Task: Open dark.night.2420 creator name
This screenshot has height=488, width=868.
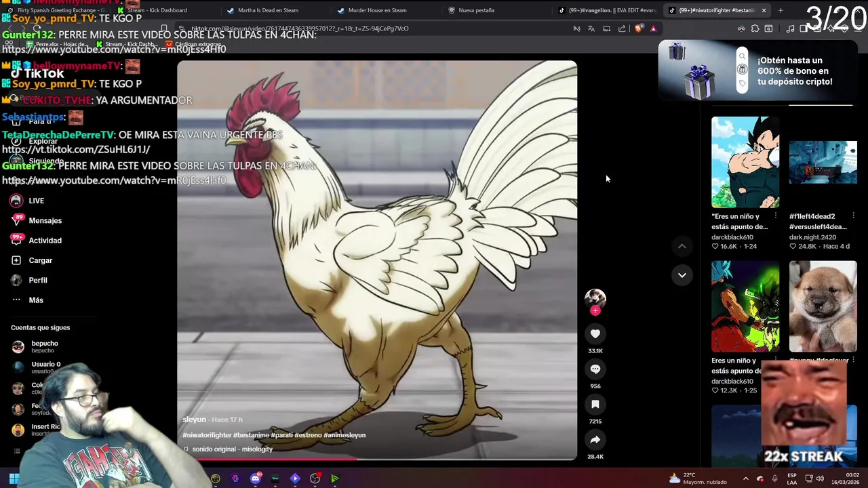Action: click(812, 237)
